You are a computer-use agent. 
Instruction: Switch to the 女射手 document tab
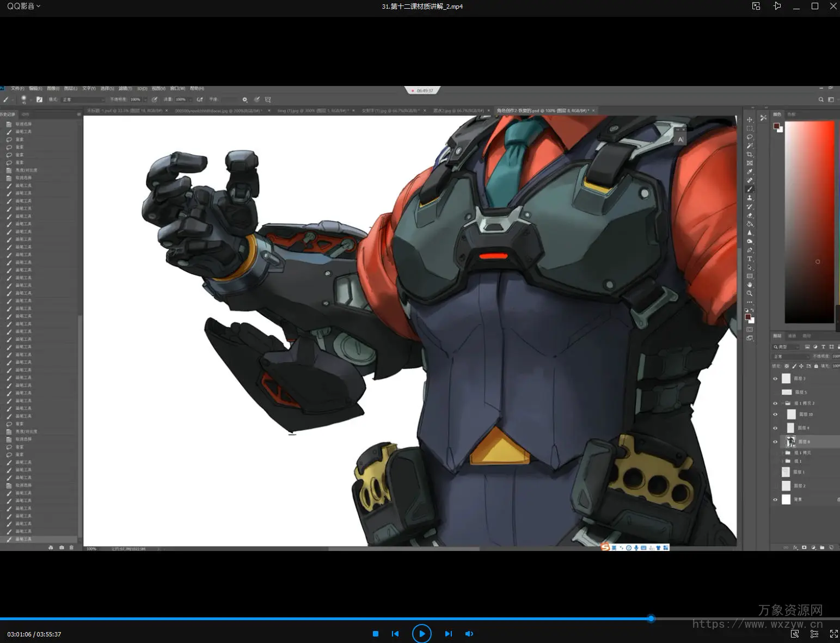[x=390, y=111]
